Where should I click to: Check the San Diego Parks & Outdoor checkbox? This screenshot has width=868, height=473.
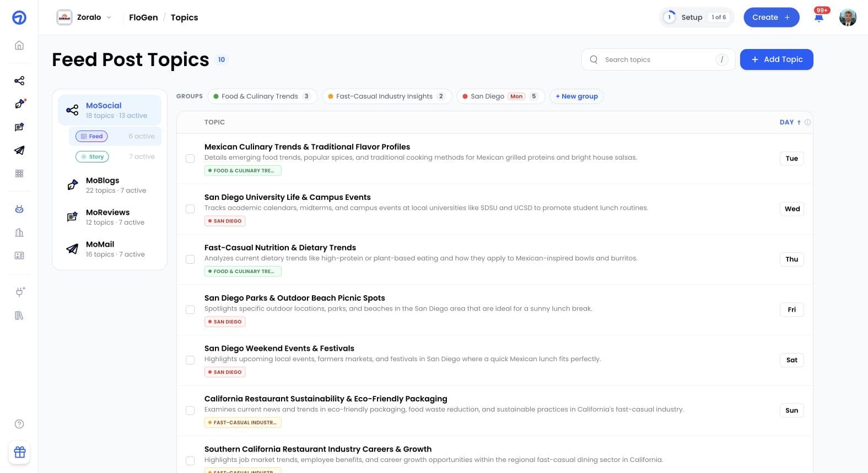(x=190, y=309)
